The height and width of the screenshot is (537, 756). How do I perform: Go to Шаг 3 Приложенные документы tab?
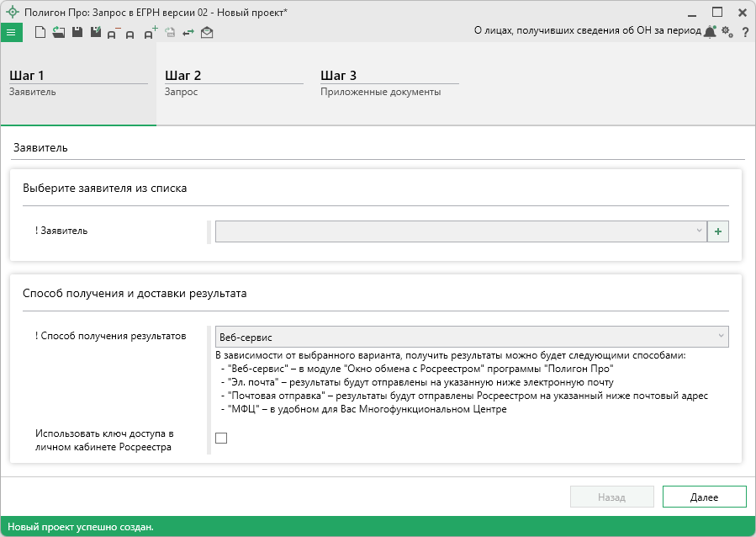coord(389,82)
